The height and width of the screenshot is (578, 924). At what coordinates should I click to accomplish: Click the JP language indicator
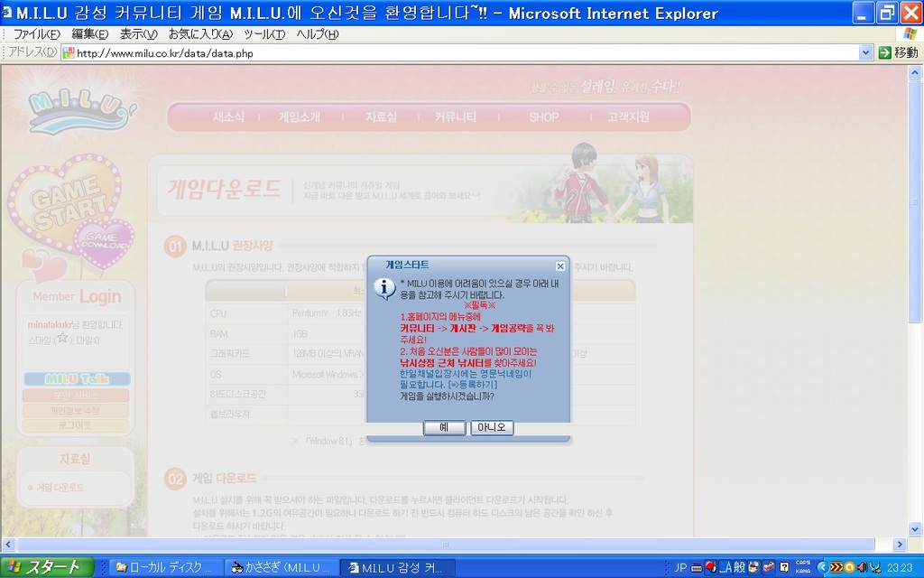click(680, 567)
